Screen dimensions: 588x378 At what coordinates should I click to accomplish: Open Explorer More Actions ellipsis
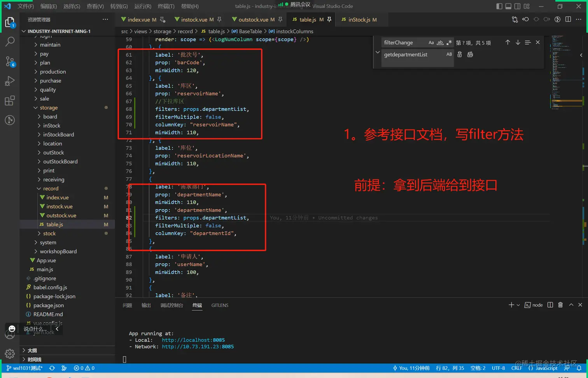pos(105,19)
